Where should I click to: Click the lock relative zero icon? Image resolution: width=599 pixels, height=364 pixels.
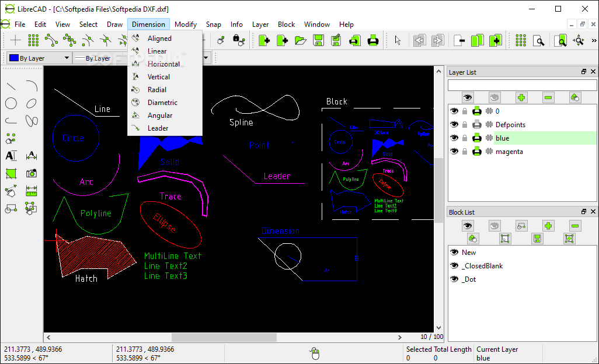tap(239, 40)
